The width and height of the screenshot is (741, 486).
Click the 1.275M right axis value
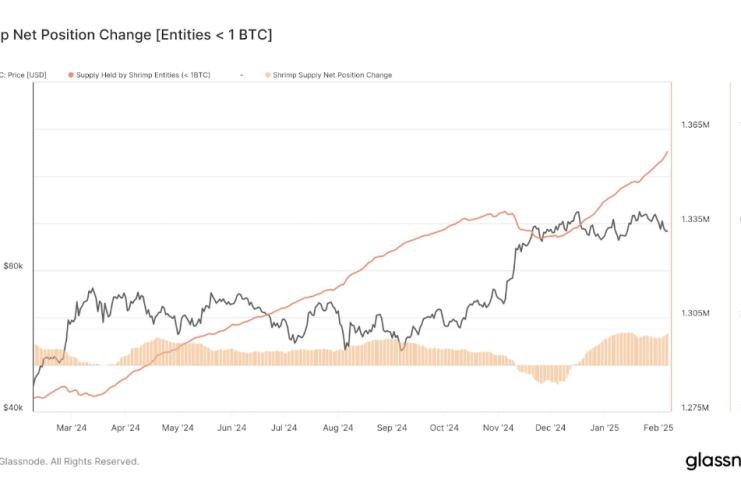pos(696,407)
